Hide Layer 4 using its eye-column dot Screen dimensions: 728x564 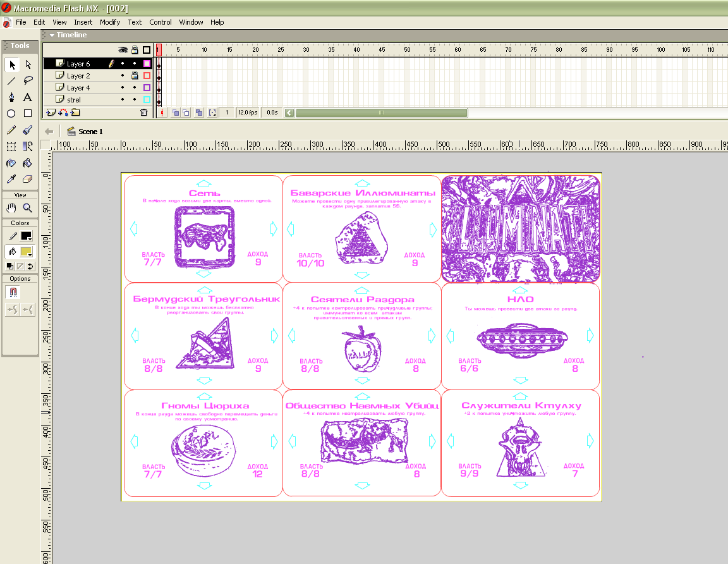pos(123,87)
